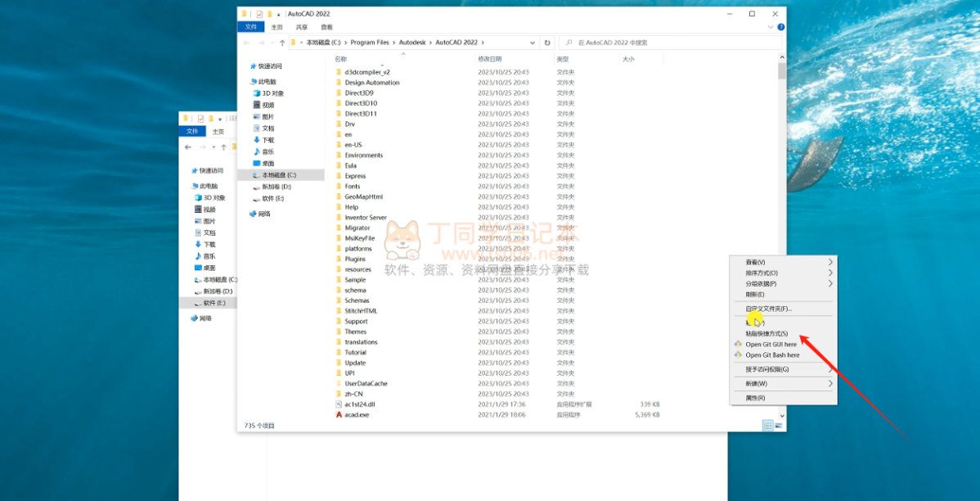980x501 pixels.
Task: Open 文件 tab in background Explorer window
Action: coord(192,131)
